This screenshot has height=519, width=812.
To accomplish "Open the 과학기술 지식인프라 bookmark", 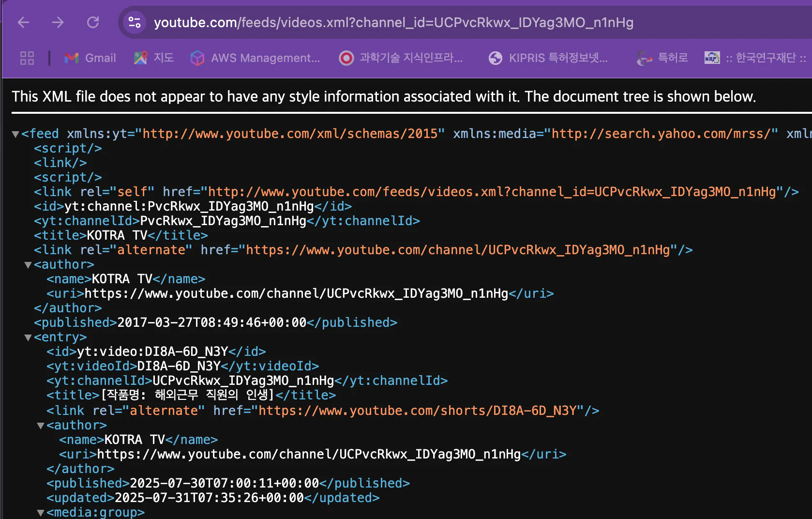I will [x=401, y=58].
